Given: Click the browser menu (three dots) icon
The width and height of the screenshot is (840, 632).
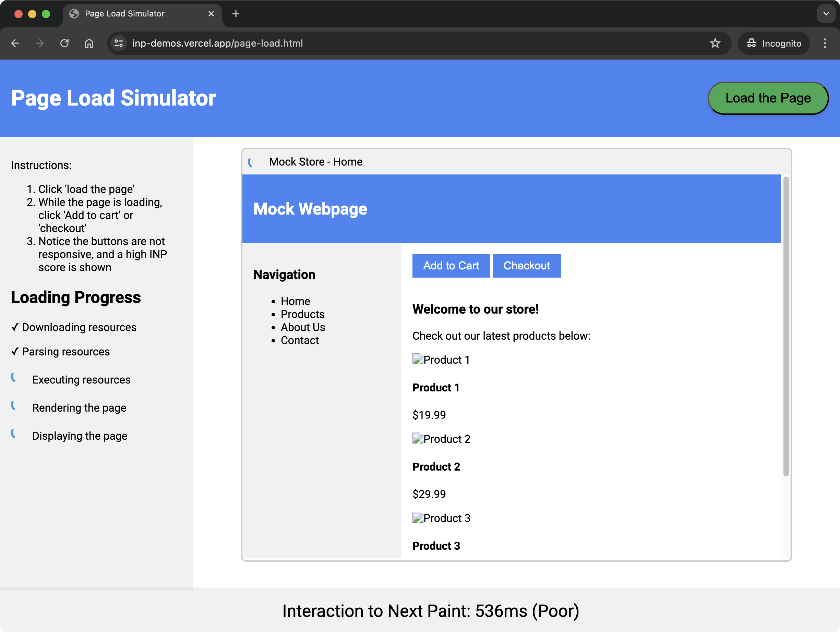Looking at the screenshot, I should (x=825, y=43).
